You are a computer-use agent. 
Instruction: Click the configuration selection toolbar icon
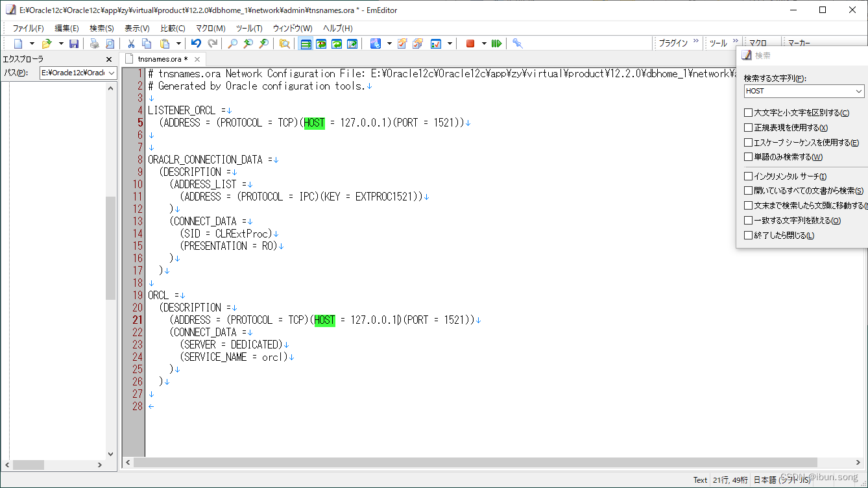376,43
